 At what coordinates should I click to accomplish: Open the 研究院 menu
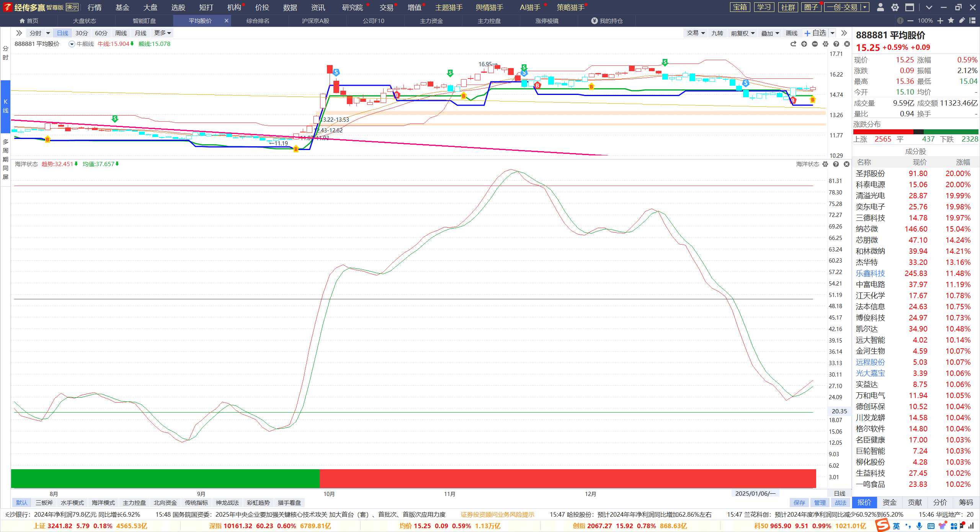pos(352,7)
